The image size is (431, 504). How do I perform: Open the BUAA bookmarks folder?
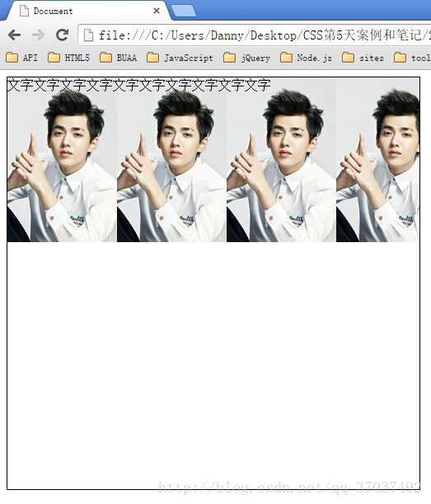point(119,58)
